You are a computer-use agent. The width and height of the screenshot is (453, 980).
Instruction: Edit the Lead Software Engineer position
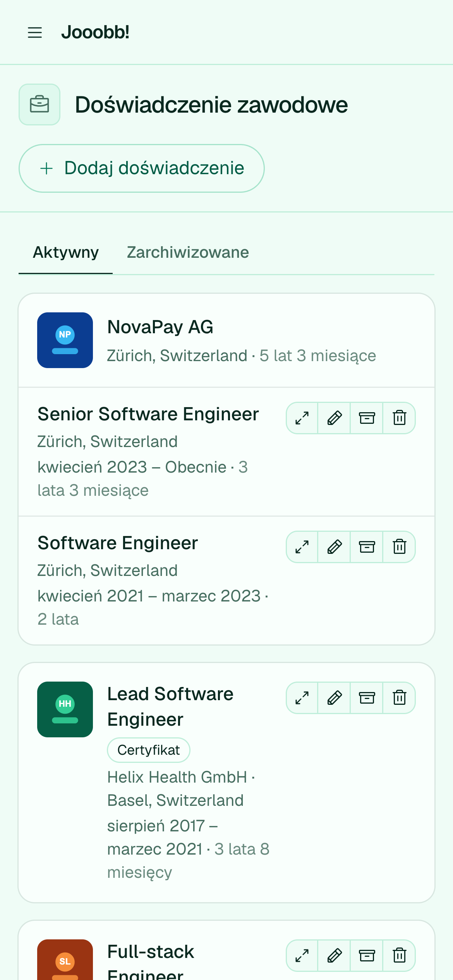tap(334, 698)
